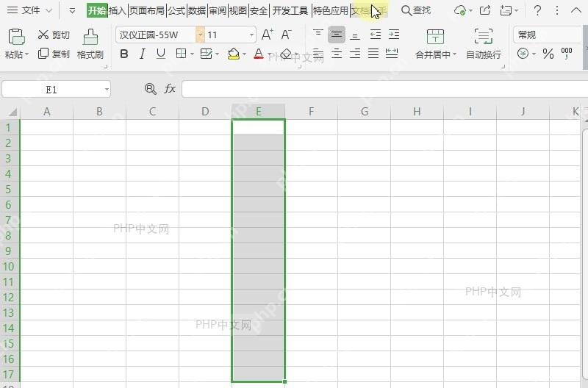Click the zoom lookup icon by fx
Viewport: 588px width, 388px height.
click(x=151, y=89)
